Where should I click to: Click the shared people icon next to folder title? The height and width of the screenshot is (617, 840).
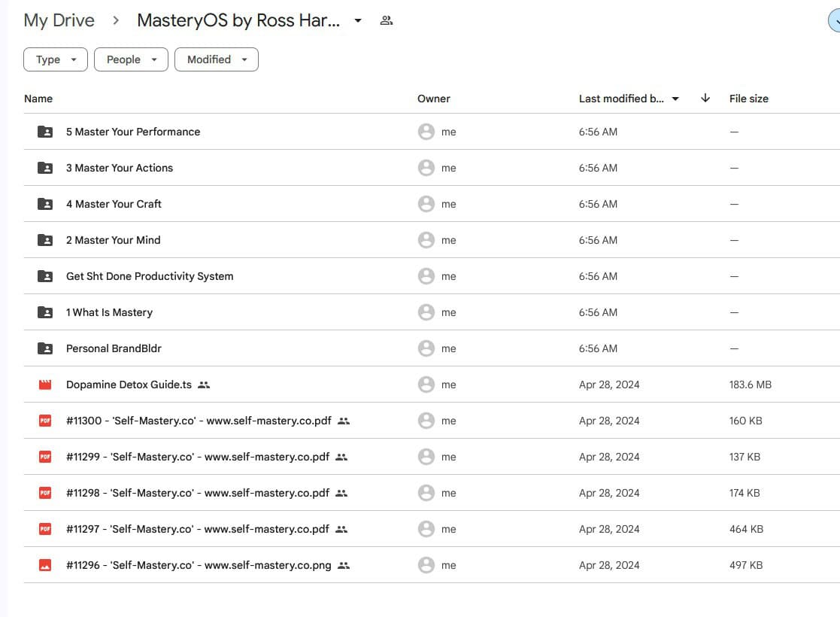point(387,20)
